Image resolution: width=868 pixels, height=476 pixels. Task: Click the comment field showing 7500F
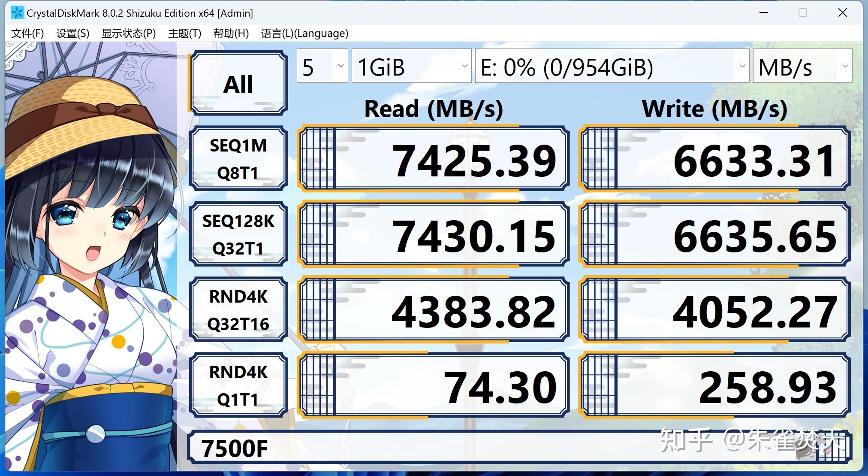click(235, 448)
